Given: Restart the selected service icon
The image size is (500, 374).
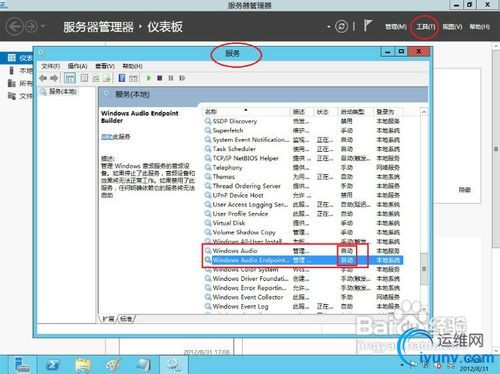Looking at the screenshot, I should (x=182, y=78).
